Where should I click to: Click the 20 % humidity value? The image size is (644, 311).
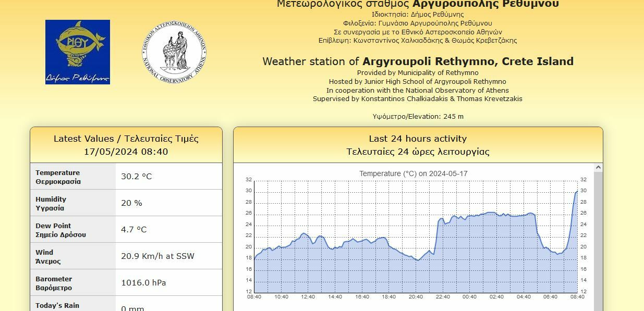coord(131,203)
